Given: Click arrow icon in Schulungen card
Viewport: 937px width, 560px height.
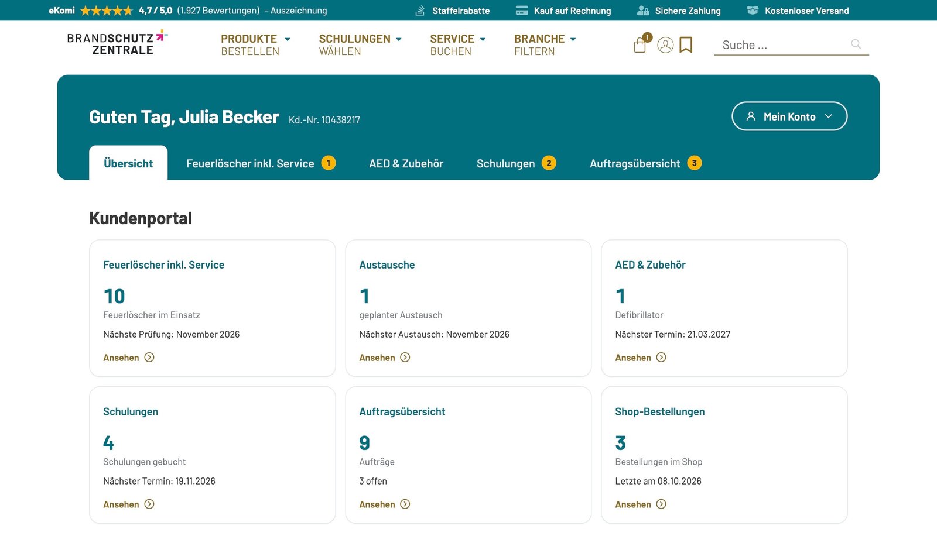Looking at the screenshot, I should click(x=149, y=504).
